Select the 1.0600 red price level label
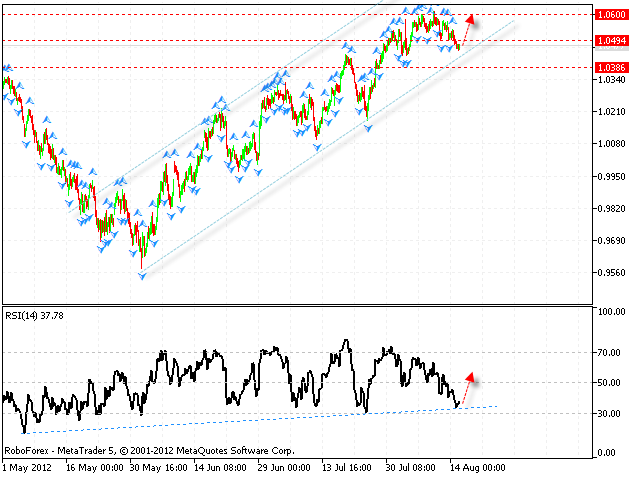This screenshot has height=479, width=640. 612,15
